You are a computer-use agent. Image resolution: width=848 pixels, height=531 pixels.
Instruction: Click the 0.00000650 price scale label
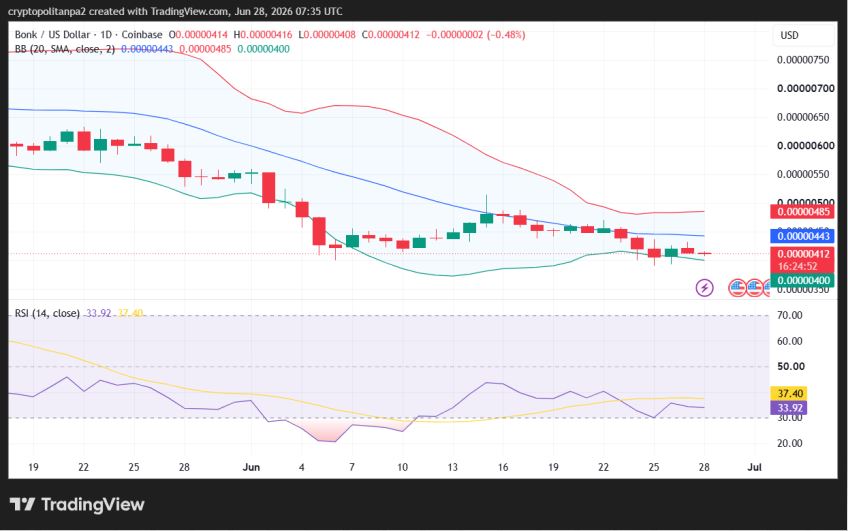803,117
